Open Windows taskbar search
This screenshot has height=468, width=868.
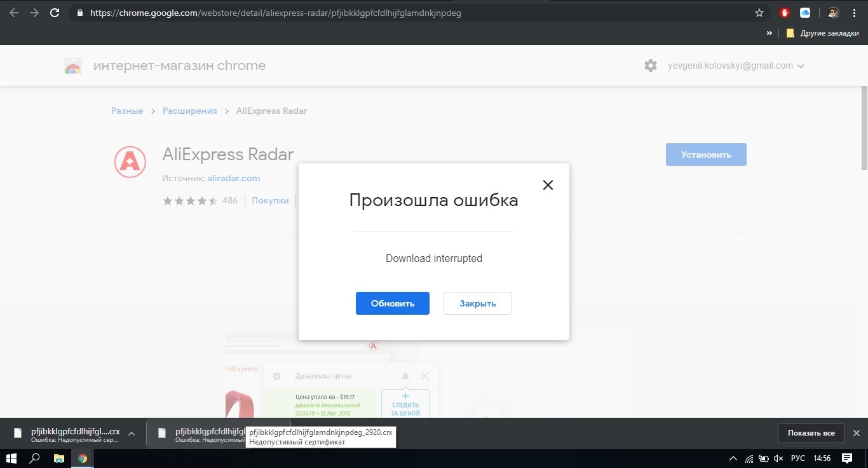[35, 458]
